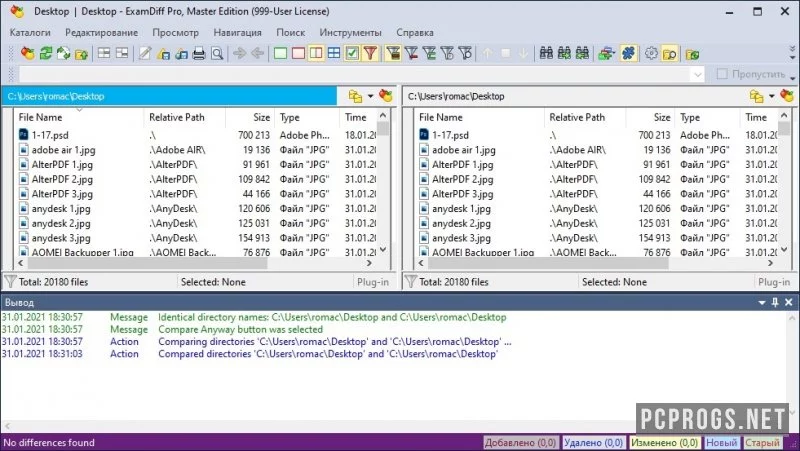Open dropdown arrow next to right browse icon
The height and width of the screenshot is (451, 800).
[x=771, y=96]
